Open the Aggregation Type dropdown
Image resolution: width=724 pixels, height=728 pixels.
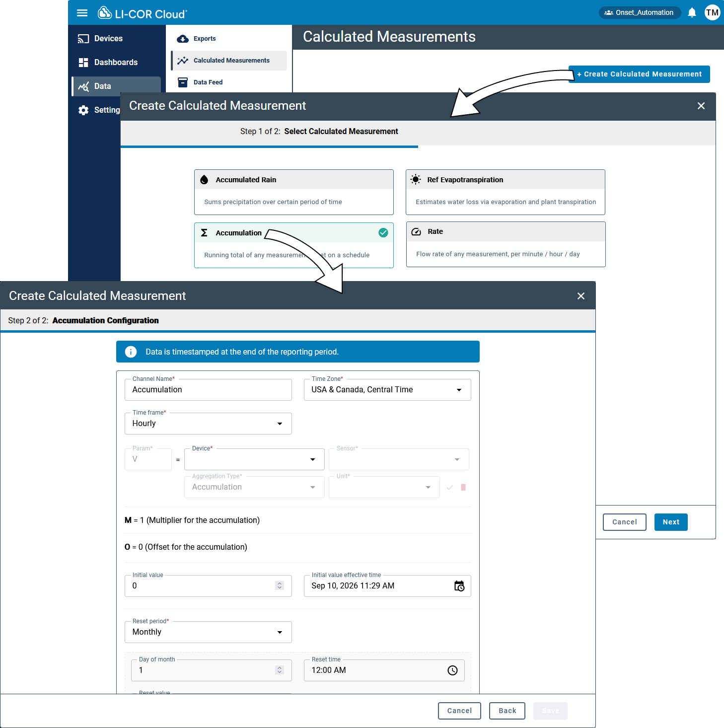254,487
